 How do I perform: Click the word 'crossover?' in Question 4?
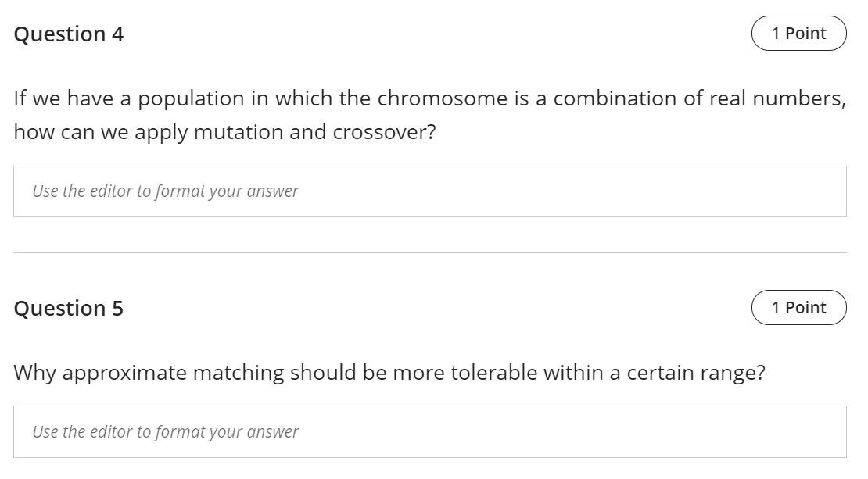pyautogui.click(x=384, y=132)
